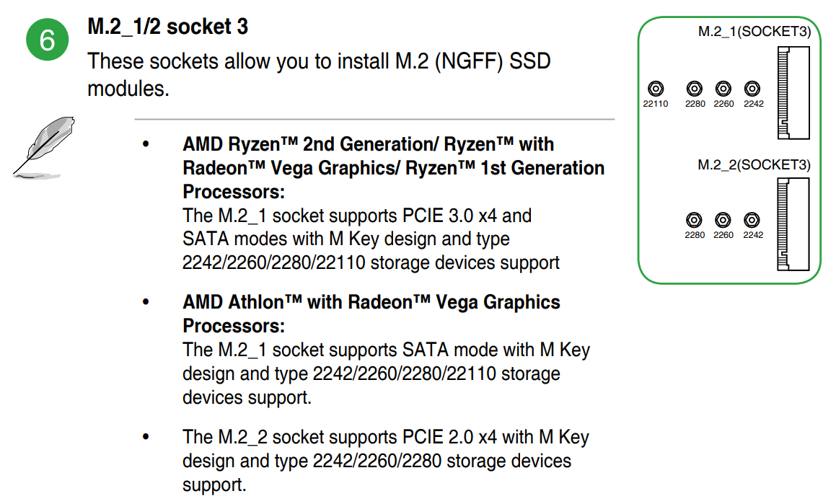Click the 2260 standoff under M.2_1 socket

[x=723, y=89]
